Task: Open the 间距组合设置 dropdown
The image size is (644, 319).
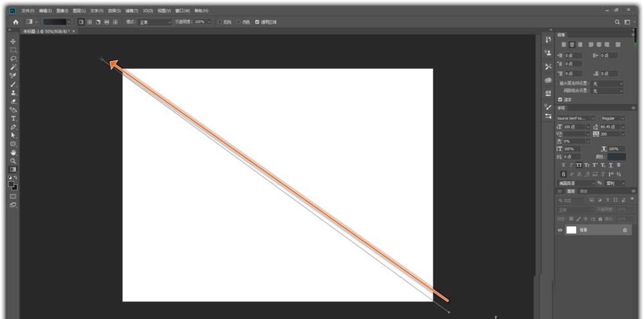Action: 607,91
